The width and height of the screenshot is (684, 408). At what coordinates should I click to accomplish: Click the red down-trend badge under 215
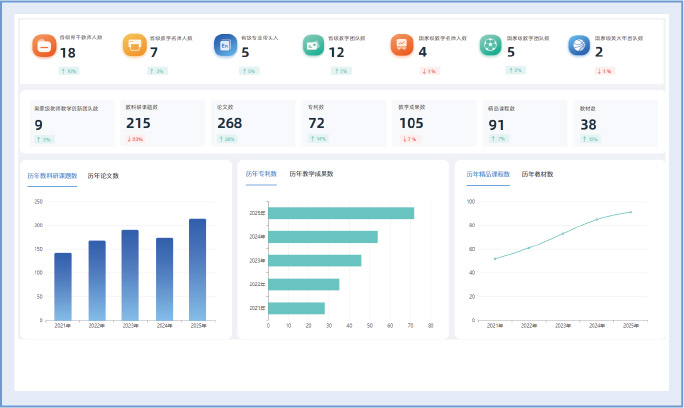(x=135, y=139)
